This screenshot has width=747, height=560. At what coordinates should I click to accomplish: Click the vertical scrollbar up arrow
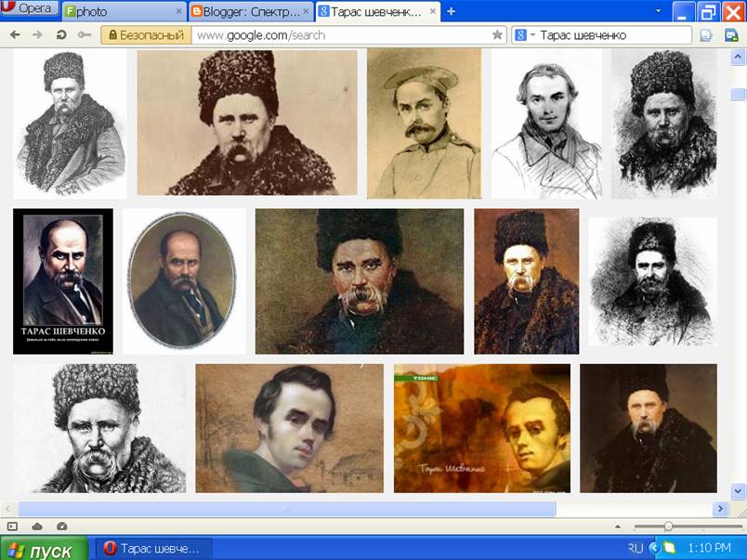(x=738, y=58)
